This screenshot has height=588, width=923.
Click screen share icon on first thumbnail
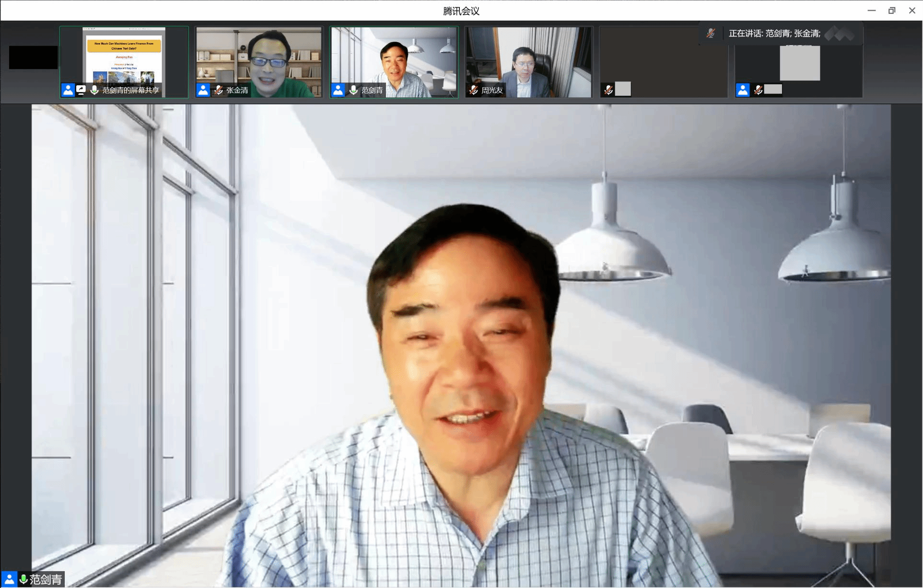[81, 90]
